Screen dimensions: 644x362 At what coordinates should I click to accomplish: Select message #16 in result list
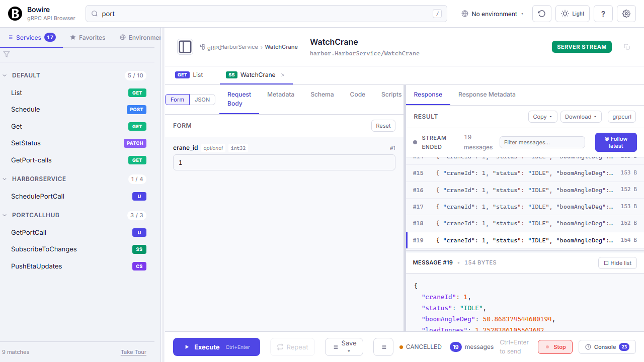point(525,190)
